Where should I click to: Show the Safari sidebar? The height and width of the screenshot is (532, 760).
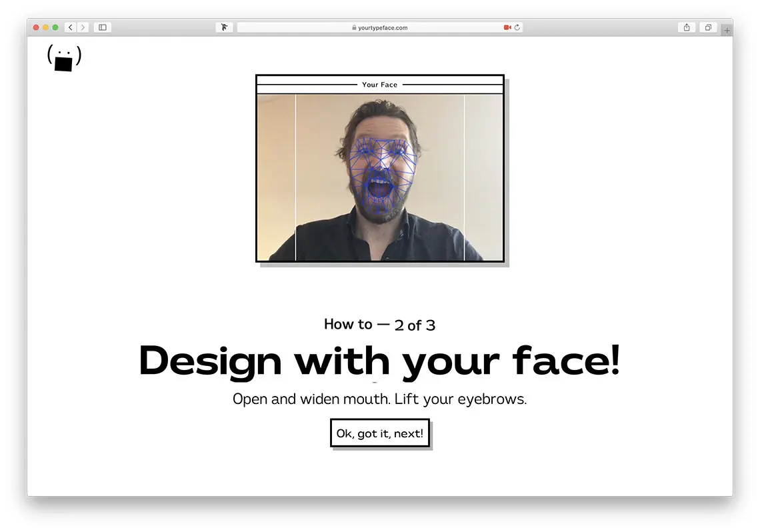pos(103,27)
